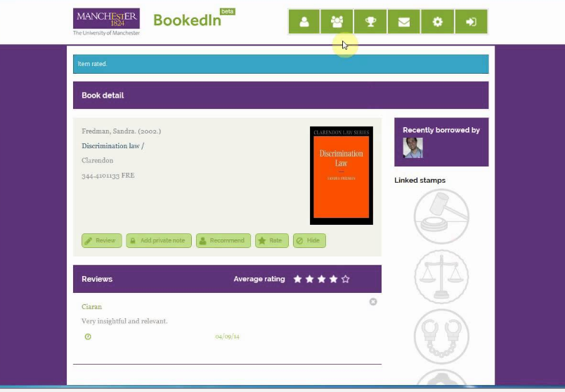Click the scales of justice linked stamp
Image resolution: width=565 pixels, height=392 pixels.
click(441, 277)
